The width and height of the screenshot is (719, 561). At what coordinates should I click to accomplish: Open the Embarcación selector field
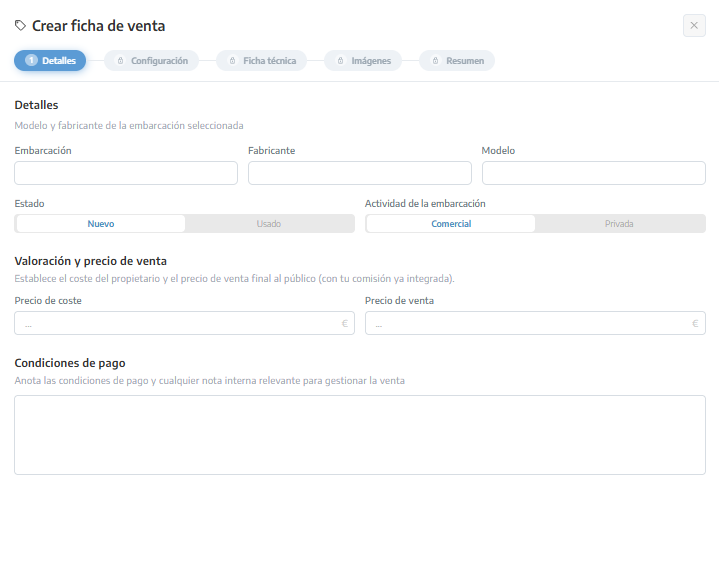point(126,173)
